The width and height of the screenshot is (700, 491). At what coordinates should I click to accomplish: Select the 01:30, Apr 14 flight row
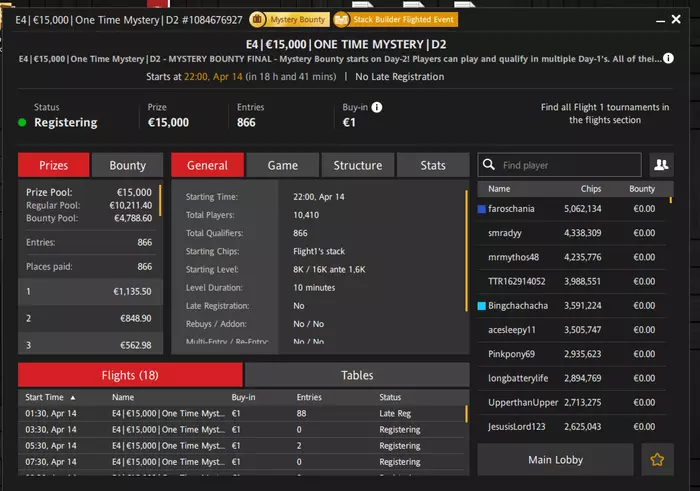click(x=241, y=414)
